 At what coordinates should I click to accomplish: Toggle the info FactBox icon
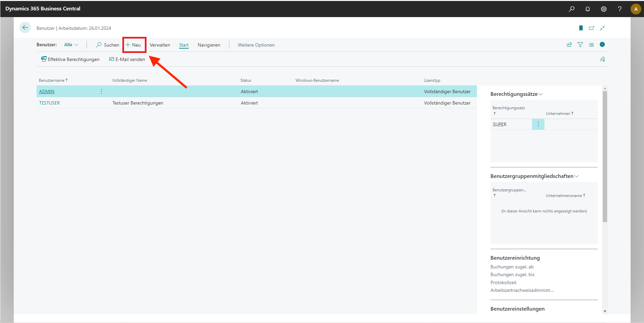[x=602, y=45]
